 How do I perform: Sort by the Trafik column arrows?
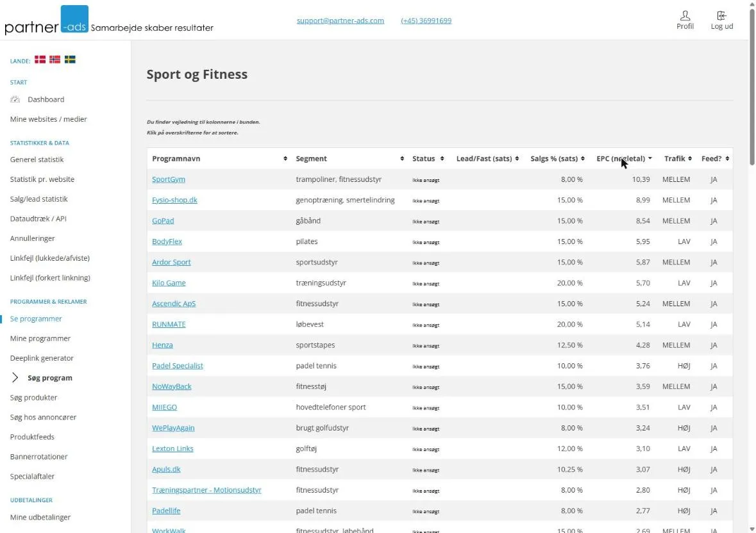click(690, 158)
